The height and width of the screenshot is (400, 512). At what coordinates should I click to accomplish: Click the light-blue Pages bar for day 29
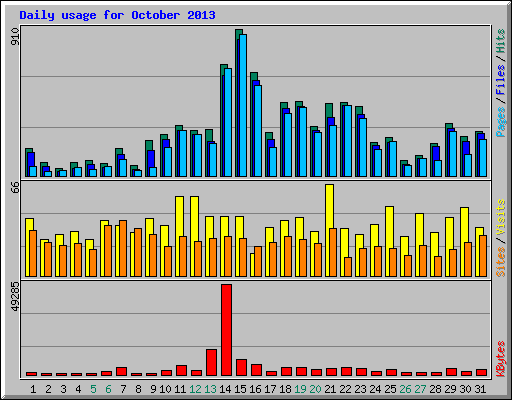click(453, 154)
